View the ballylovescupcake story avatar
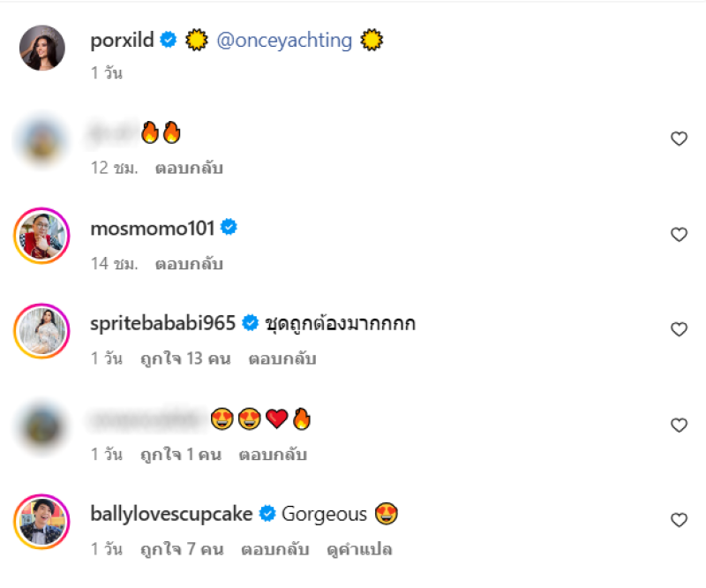The width and height of the screenshot is (706, 588). (41, 523)
